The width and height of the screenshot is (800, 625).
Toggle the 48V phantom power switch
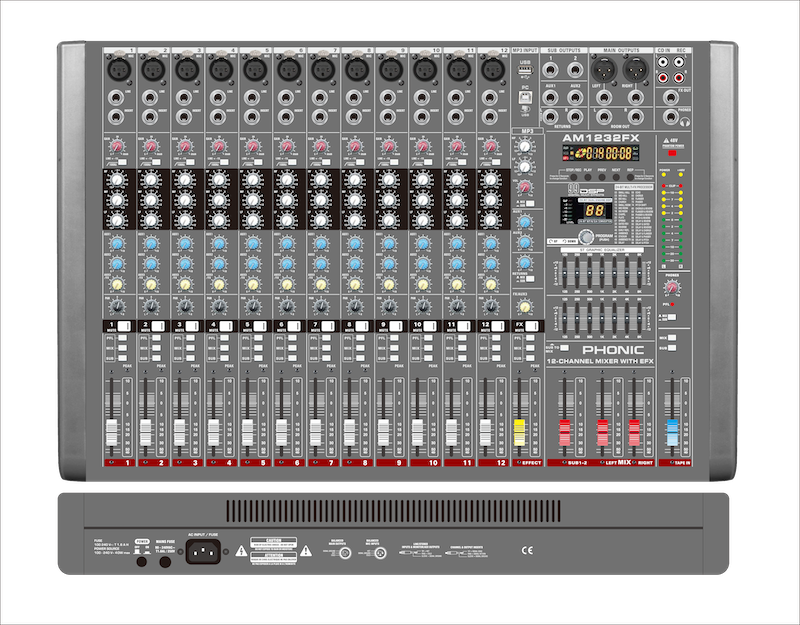tap(672, 153)
